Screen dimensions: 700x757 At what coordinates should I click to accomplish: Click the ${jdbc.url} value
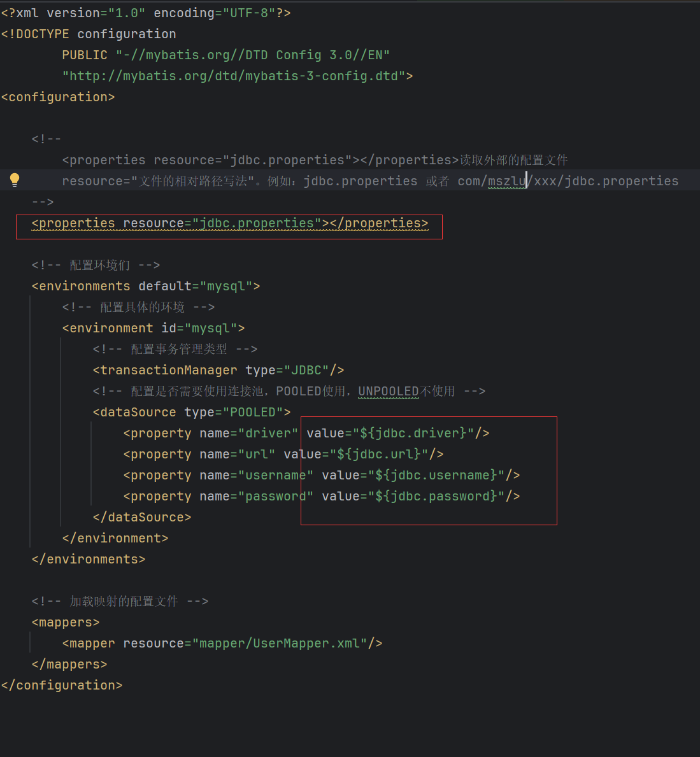pos(379,455)
